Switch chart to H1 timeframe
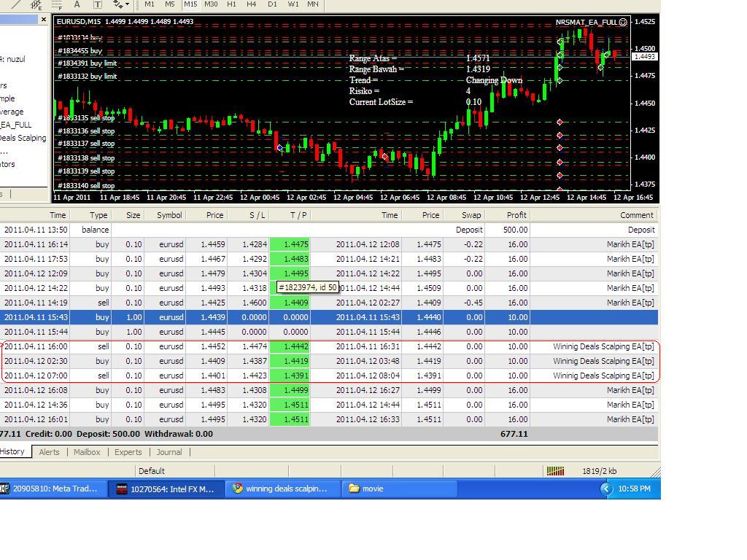This screenshot has height=560, width=747. 231,4
